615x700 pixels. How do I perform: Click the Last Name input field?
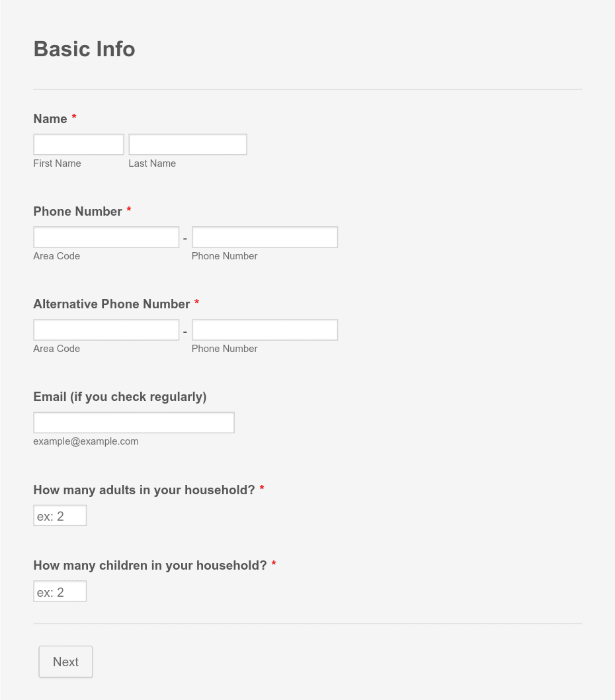188,144
